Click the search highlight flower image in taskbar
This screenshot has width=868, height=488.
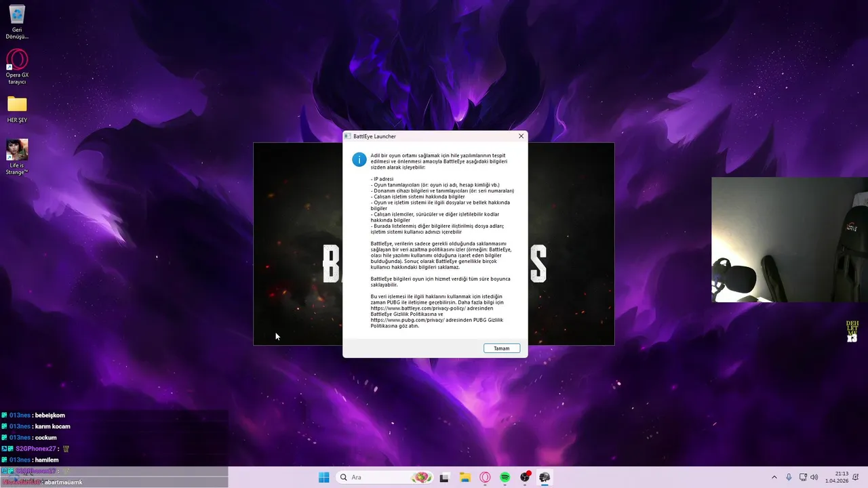tap(422, 477)
